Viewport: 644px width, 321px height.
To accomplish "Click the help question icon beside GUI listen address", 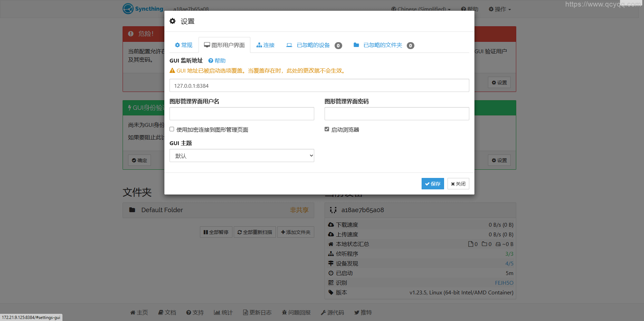I will (x=211, y=61).
